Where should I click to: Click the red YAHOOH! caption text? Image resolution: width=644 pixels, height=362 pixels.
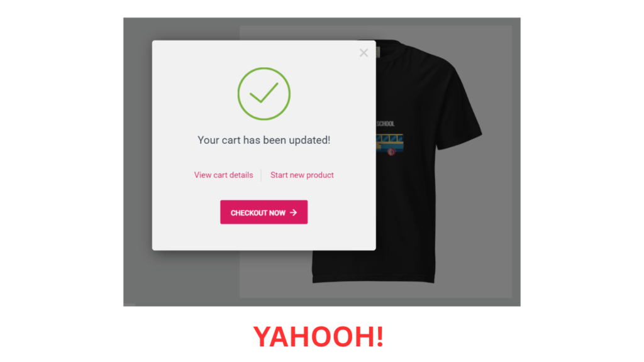tap(319, 337)
